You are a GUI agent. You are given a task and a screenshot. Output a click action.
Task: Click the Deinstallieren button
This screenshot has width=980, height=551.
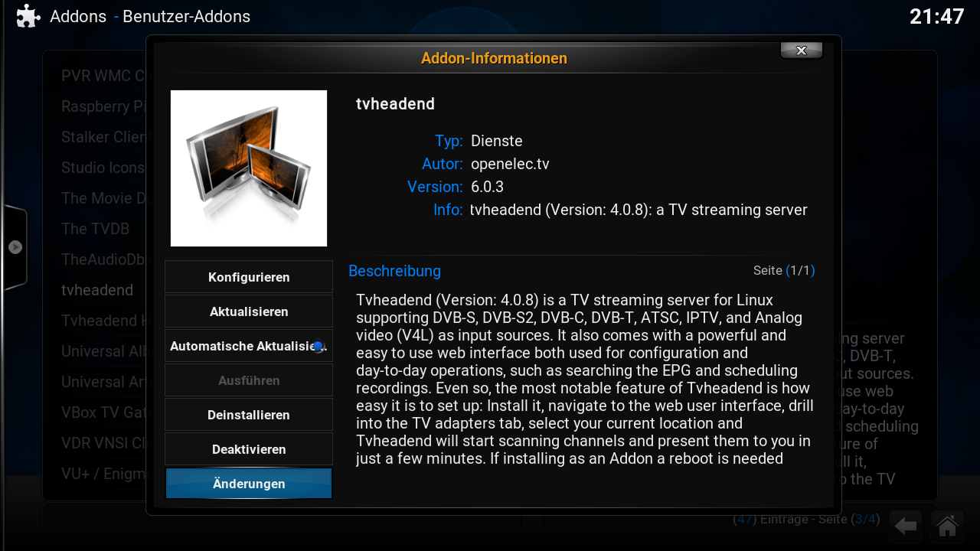(249, 415)
